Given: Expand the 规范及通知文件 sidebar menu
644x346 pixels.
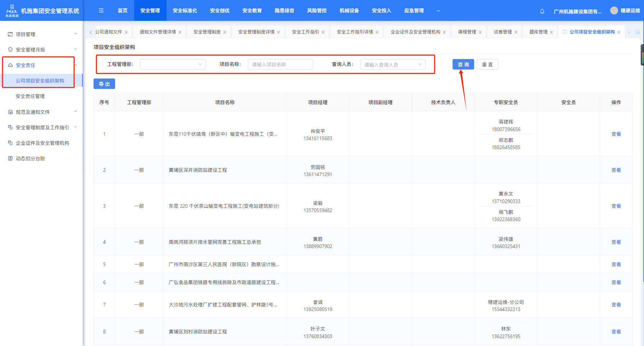Looking at the screenshot, I should pos(41,112).
